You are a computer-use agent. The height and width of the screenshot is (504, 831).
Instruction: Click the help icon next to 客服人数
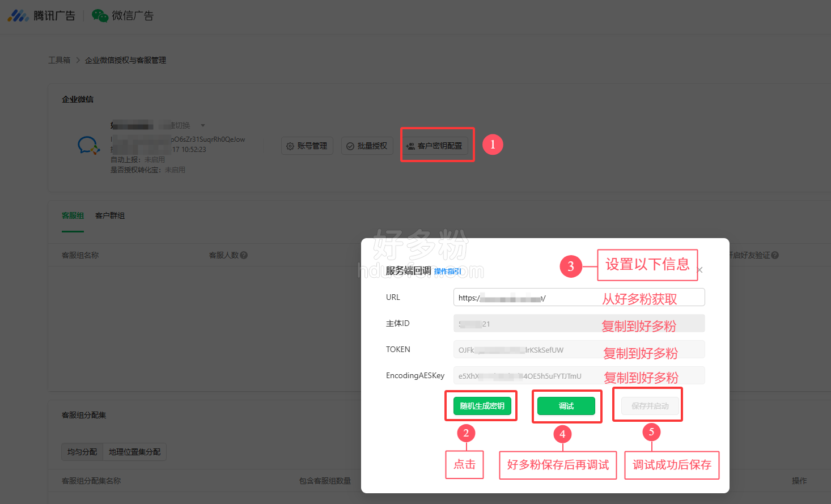(x=244, y=255)
